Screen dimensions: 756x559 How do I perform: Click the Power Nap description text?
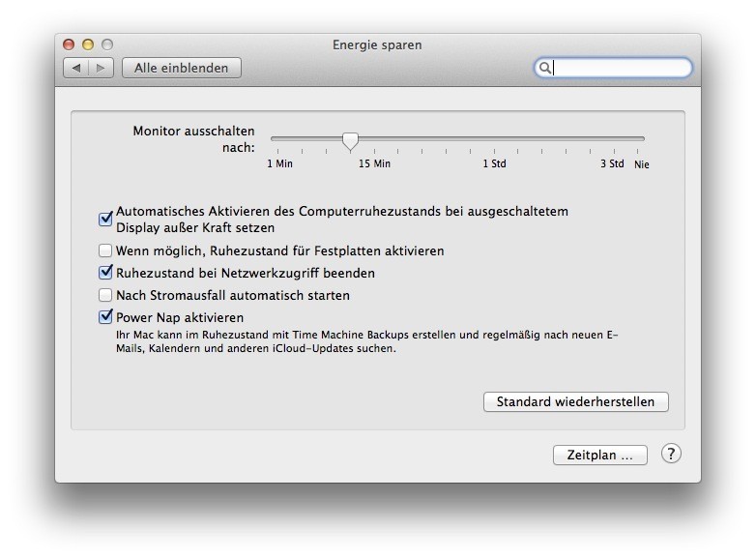point(367,341)
